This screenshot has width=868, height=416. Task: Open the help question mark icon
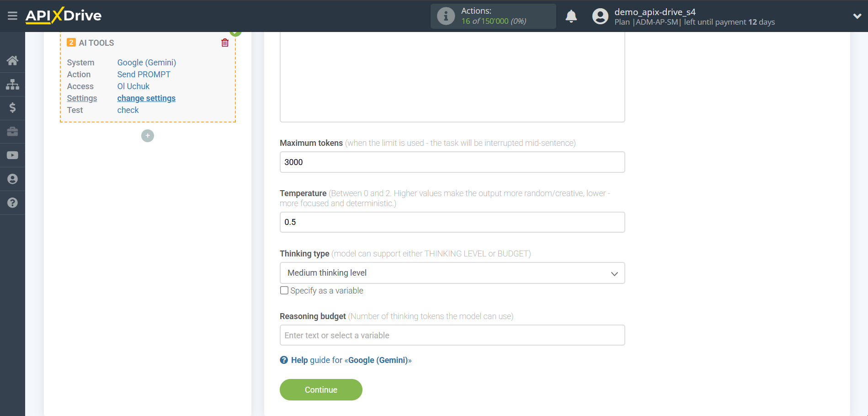[x=12, y=203]
